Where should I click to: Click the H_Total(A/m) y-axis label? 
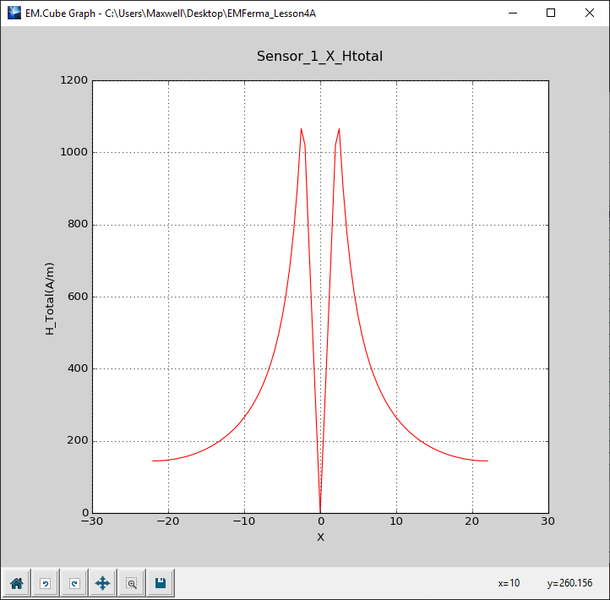[x=50, y=296]
